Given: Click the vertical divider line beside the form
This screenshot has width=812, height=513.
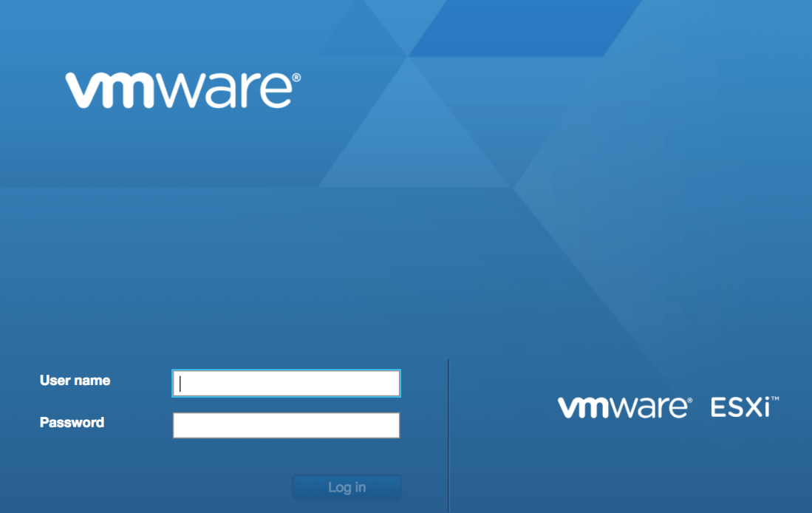Looking at the screenshot, I should point(448,435).
